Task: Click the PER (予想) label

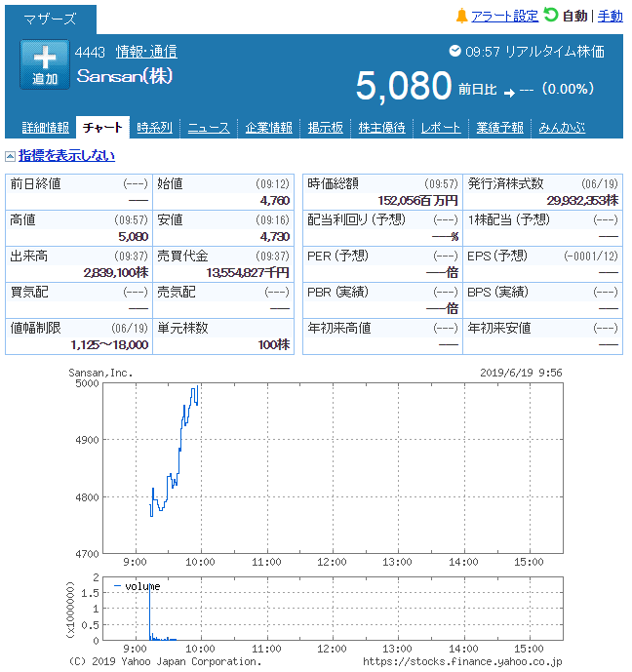Action: (337, 256)
